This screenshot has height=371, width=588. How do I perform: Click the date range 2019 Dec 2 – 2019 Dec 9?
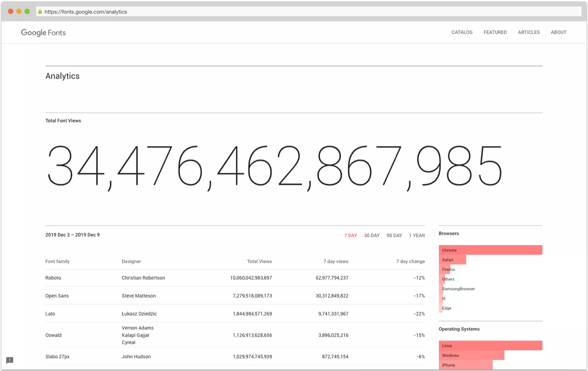point(73,235)
